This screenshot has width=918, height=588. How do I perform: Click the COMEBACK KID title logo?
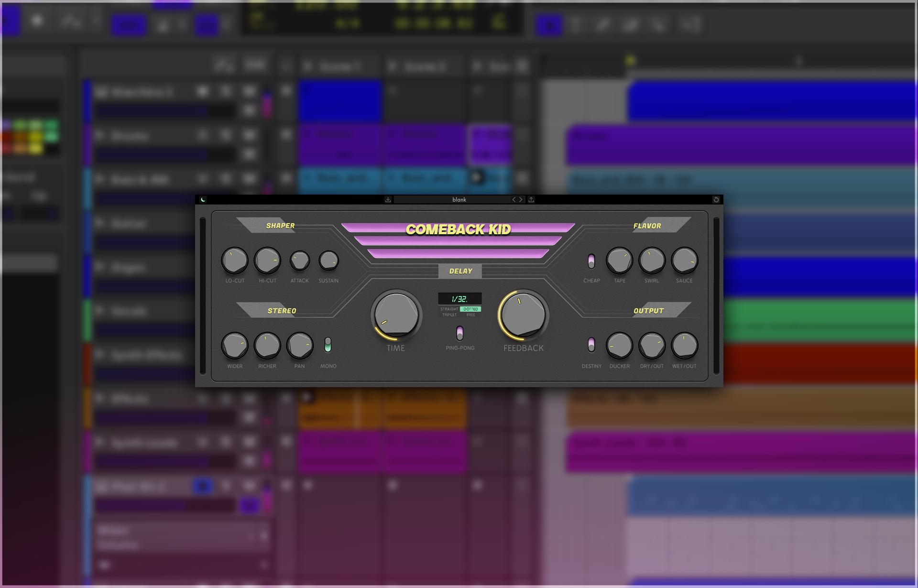click(458, 229)
